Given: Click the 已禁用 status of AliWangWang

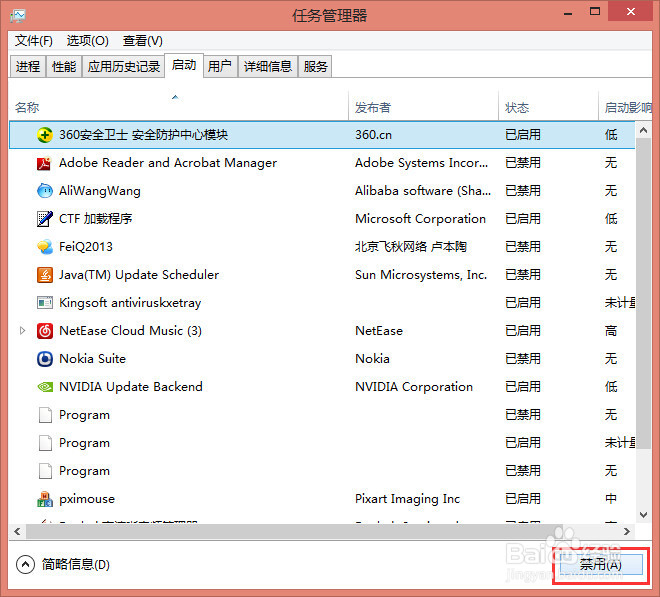Looking at the screenshot, I should 523,191.
